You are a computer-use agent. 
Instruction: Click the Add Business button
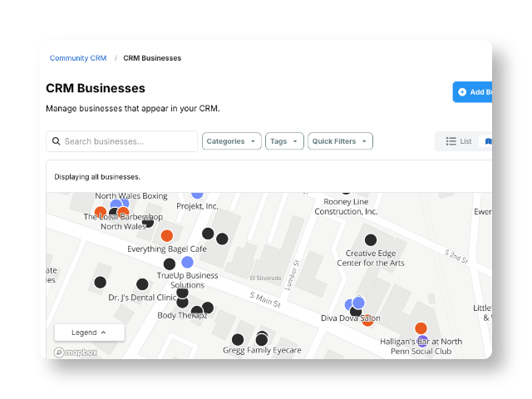pyautogui.click(x=472, y=92)
